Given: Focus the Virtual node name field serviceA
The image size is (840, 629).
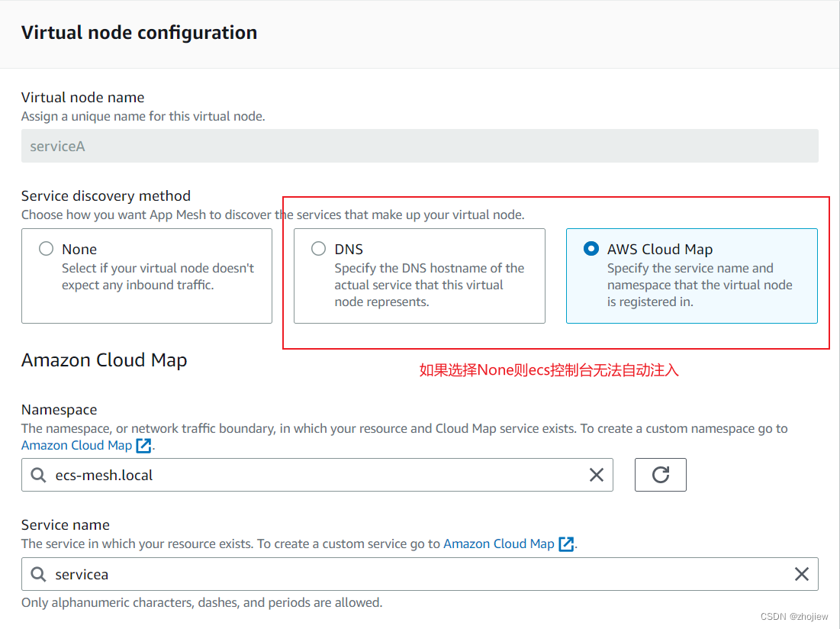Looking at the screenshot, I should tap(420, 146).
